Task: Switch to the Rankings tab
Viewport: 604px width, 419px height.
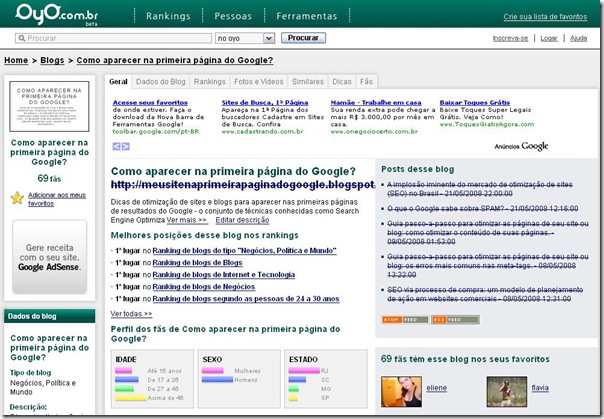Action: point(210,82)
